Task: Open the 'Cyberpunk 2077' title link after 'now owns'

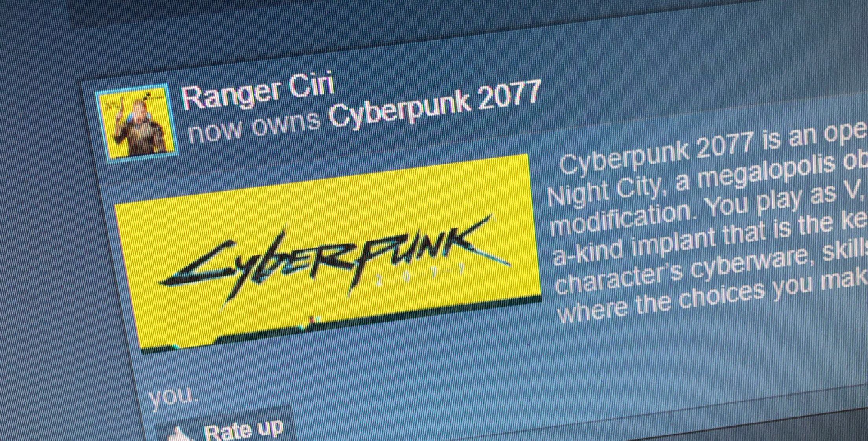Action: click(434, 105)
